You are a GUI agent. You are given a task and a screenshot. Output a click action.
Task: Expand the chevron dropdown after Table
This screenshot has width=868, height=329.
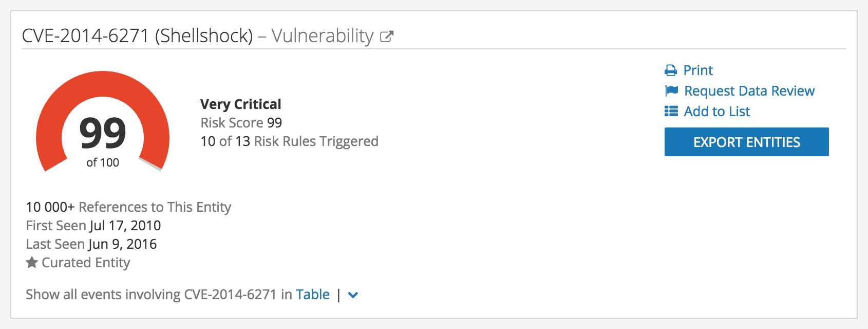tap(353, 295)
